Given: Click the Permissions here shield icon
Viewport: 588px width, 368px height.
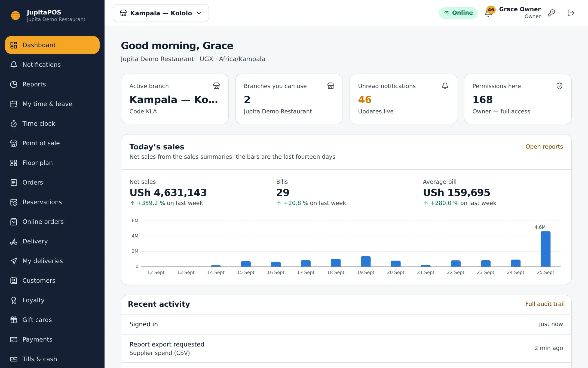Looking at the screenshot, I should point(559,86).
